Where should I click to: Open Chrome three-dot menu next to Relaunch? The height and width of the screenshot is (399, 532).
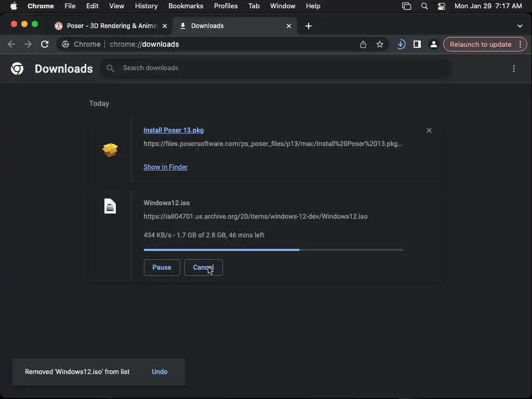click(520, 45)
